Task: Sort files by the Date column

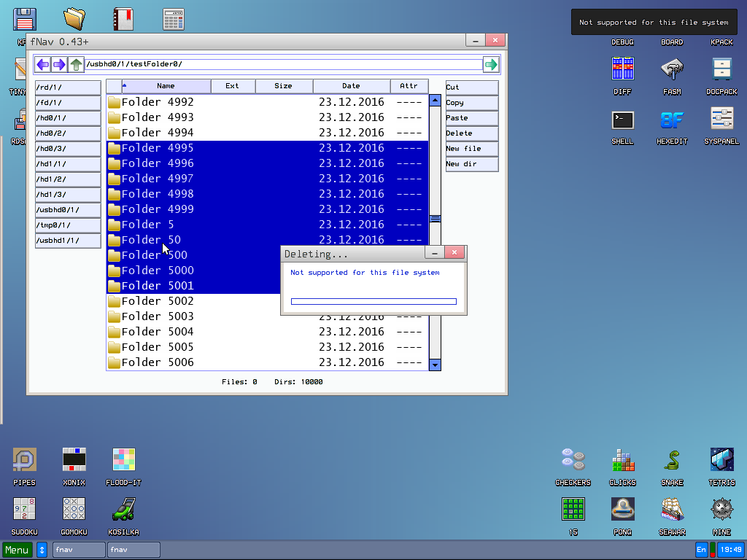Action: click(351, 86)
